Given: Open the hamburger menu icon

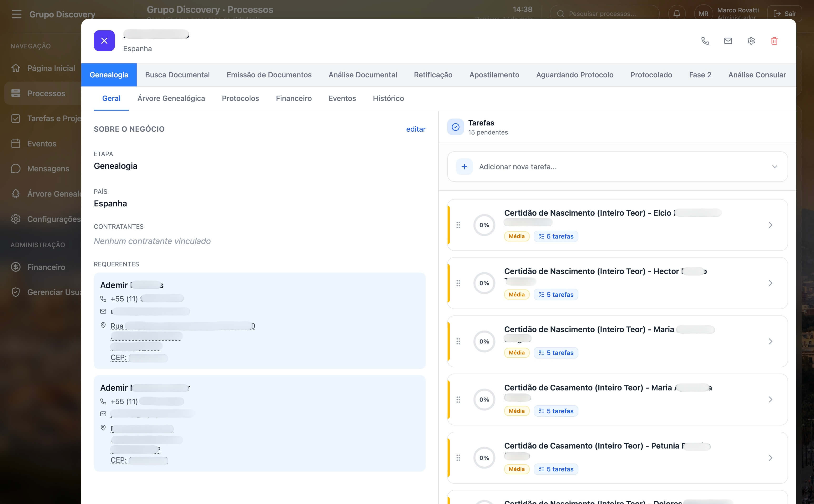Looking at the screenshot, I should point(16,14).
